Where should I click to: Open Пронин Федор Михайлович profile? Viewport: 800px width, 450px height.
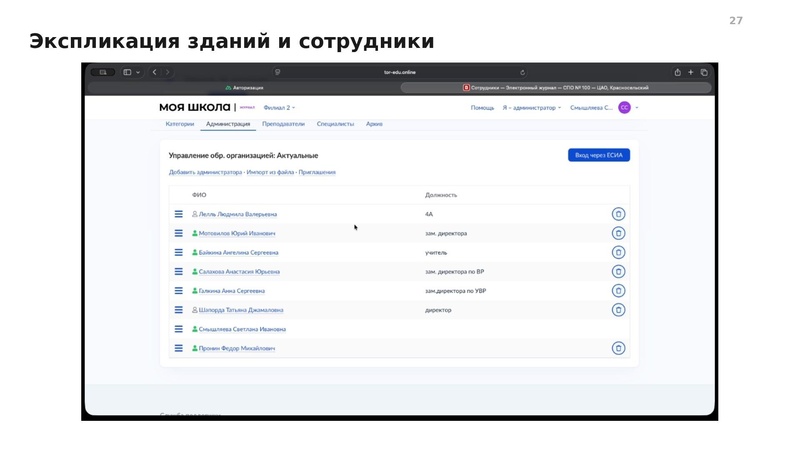(x=237, y=348)
